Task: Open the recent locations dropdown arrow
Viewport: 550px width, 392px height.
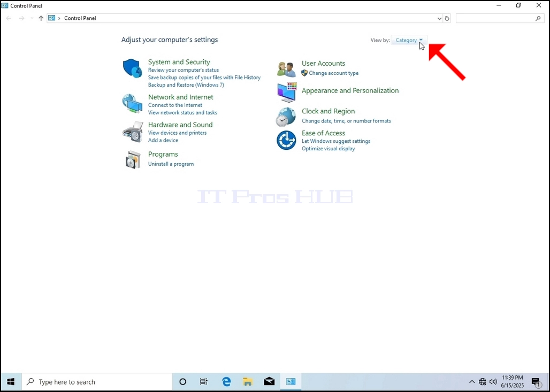Action: click(x=32, y=18)
